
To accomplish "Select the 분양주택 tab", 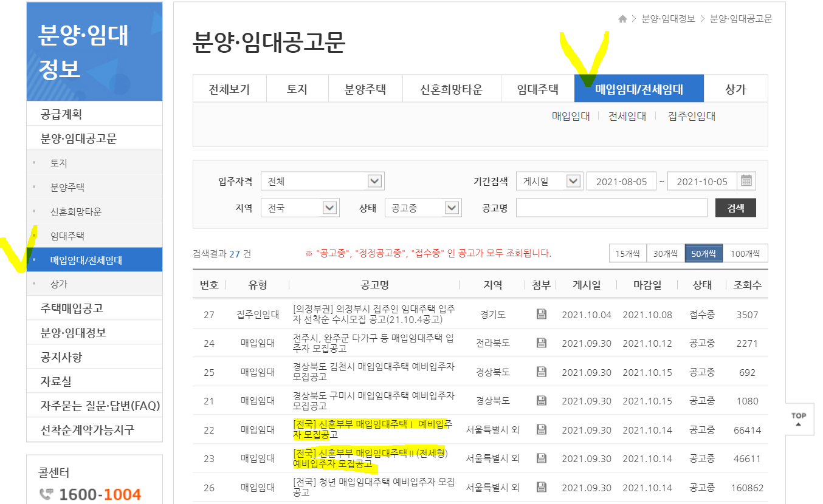I will click(x=365, y=89).
